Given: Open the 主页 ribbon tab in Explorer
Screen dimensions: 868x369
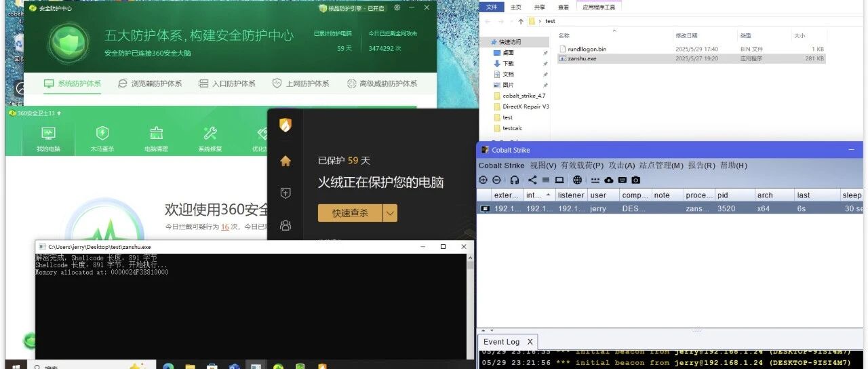Looking at the screenshot, I should coord(516,7).
